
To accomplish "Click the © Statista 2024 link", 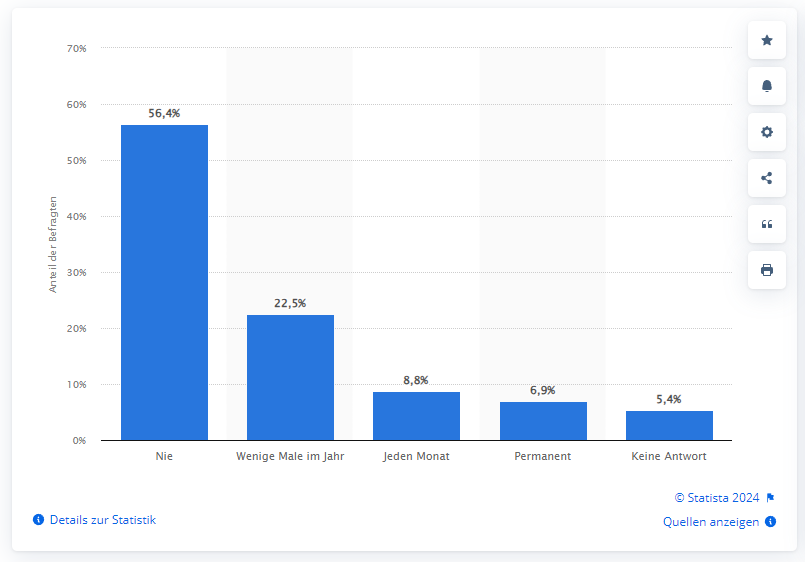I will point(717,498).
